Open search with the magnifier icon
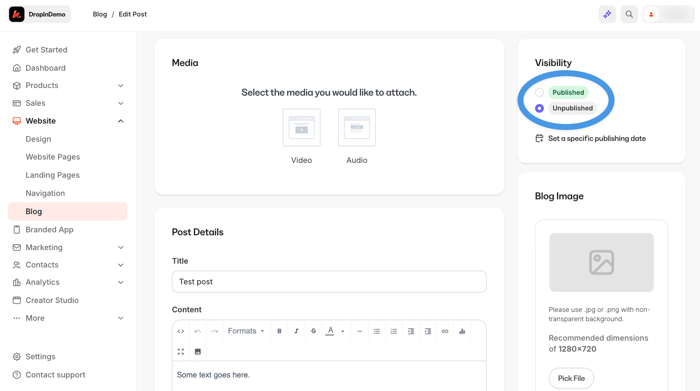The width and height of the screenshot is (700, 391). point(629,14)
